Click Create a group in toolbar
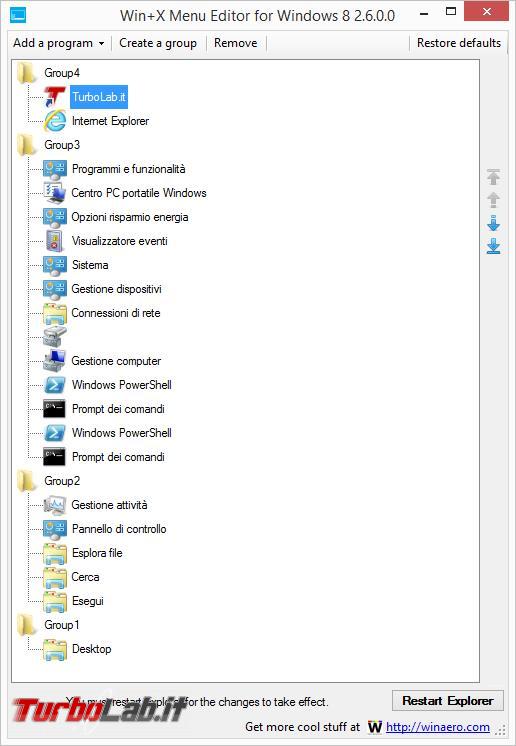516x746 pixels. pos(158,43)
